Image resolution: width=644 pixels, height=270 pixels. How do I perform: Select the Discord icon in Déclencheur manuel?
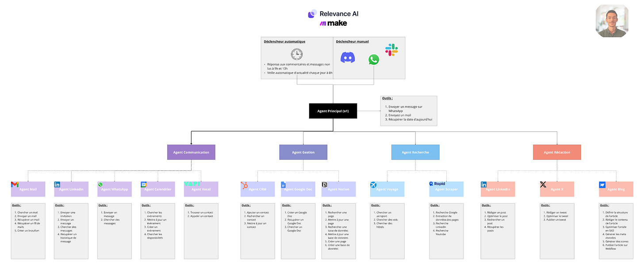348,57
